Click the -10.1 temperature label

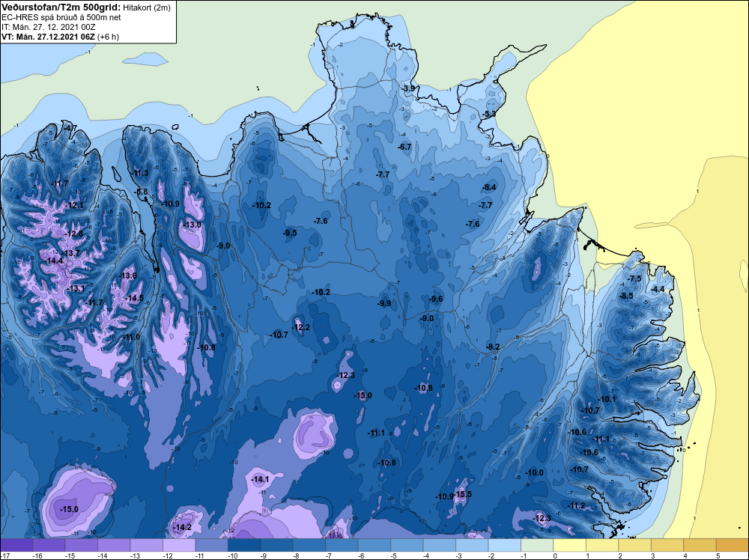(x=607, y=399)
